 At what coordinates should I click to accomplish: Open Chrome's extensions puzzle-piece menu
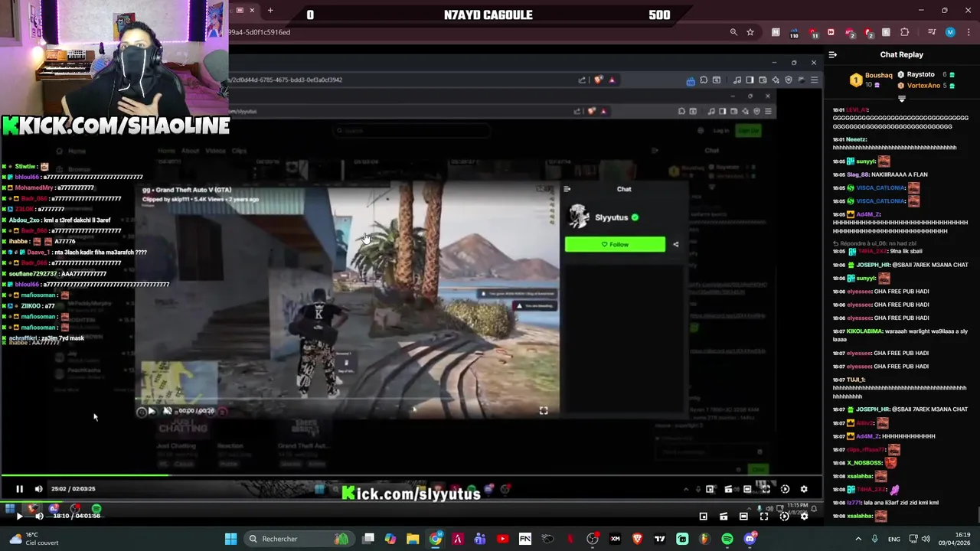click(x=905, y=32)
